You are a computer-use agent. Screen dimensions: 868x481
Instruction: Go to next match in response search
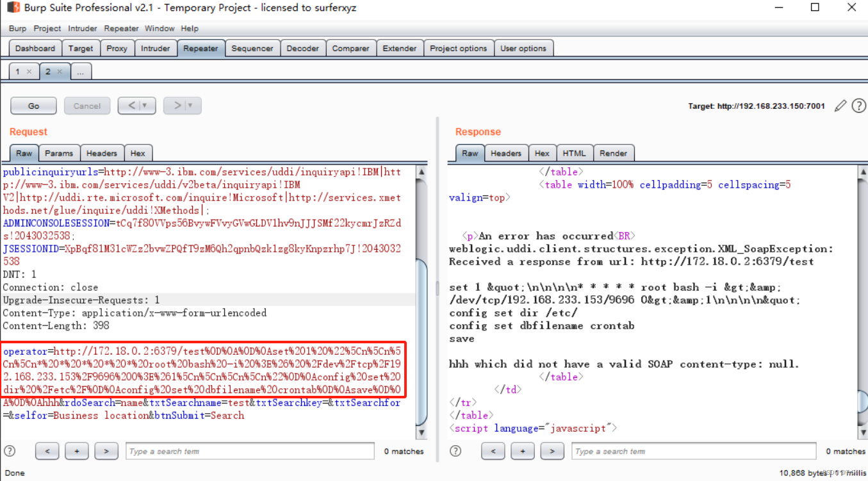(x=552, y=451)
